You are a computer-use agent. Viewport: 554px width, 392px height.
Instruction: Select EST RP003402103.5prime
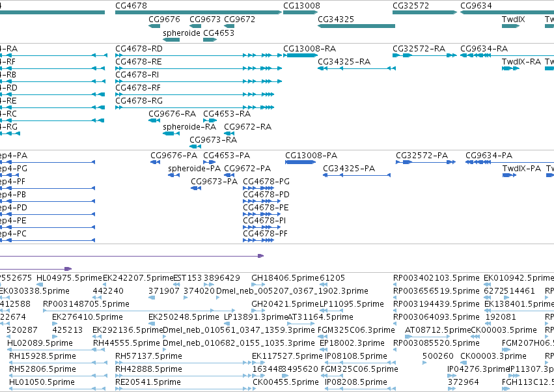[395, 285]
